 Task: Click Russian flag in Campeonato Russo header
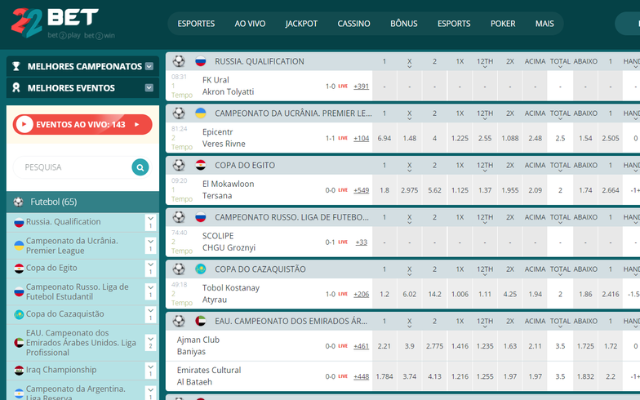[x=200, y=217]
